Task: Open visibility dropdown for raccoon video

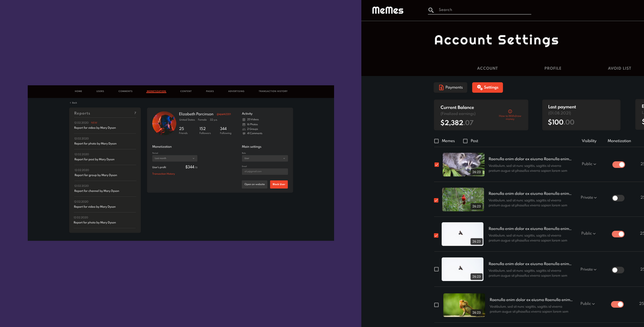Action: pyautogui.click(x=589, y=164)
